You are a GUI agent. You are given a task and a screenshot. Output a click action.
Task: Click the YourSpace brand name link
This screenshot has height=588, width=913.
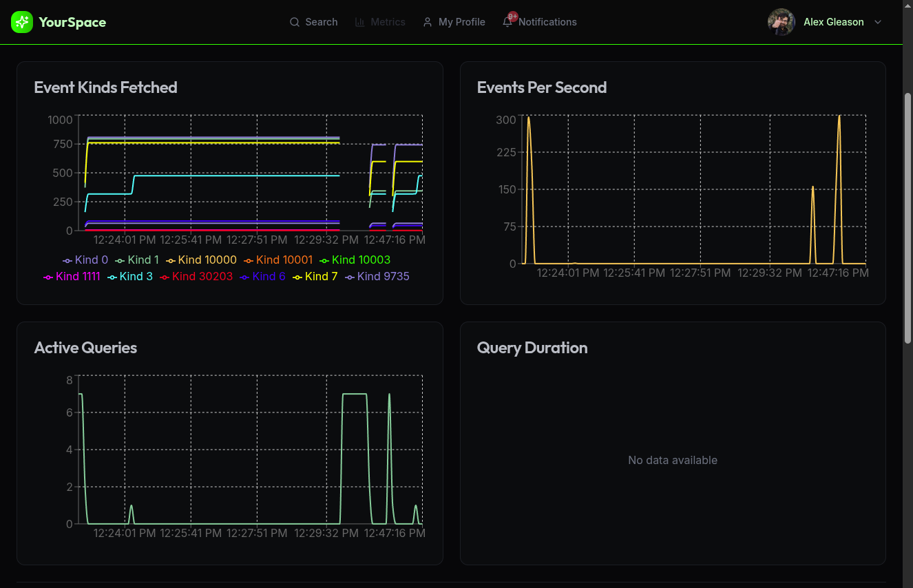point(72,22)
